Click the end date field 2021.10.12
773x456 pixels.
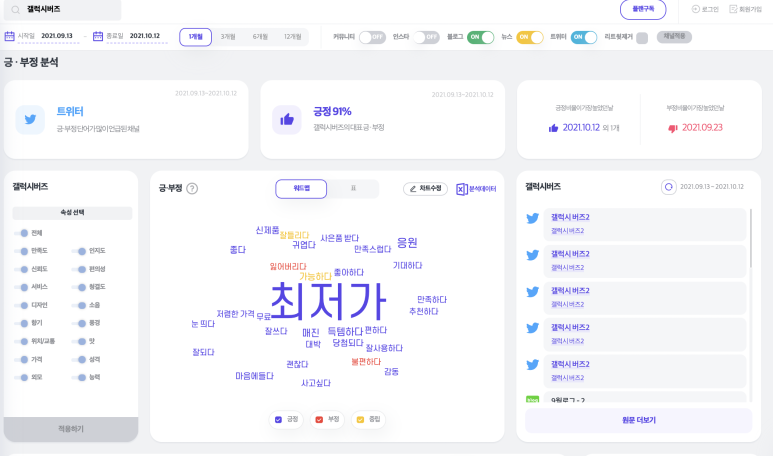point(145,36)
